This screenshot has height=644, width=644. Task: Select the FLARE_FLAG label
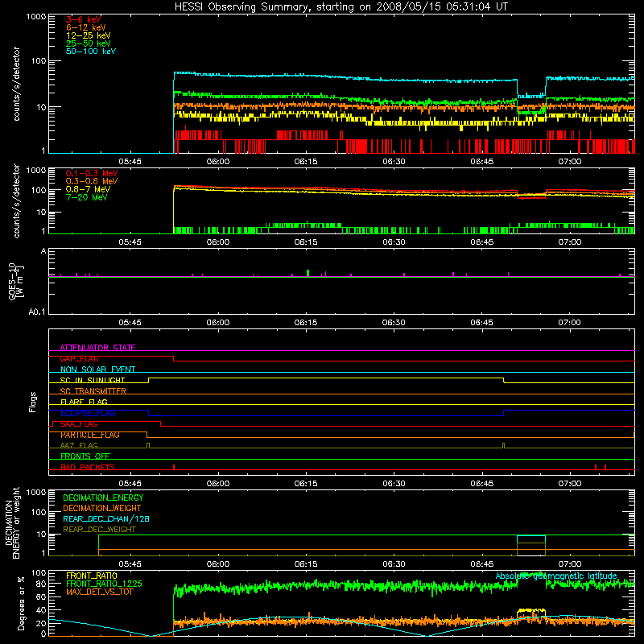(x=84, y=402)
